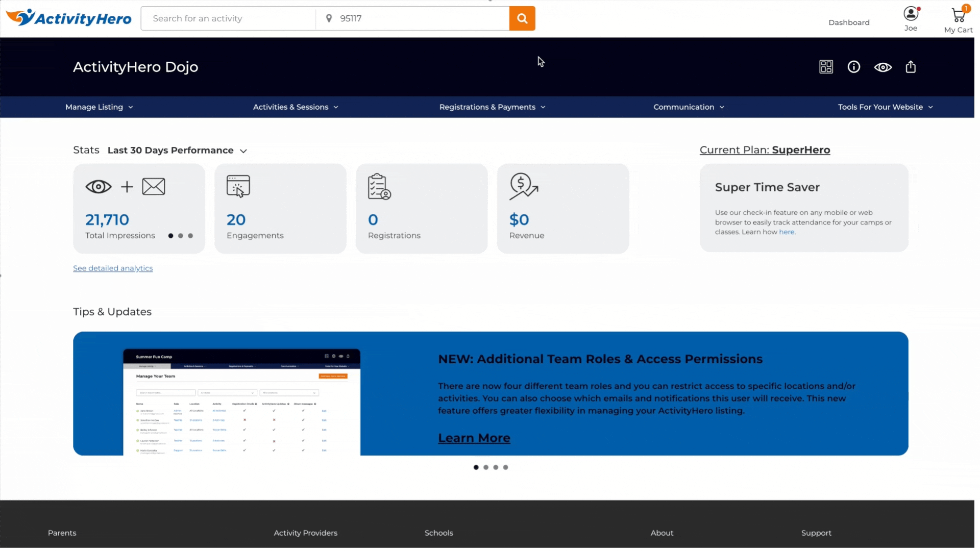The height and width of the screenshot is (551, 980).
Task: Click the location pin icon
Action: pos(329,18)
